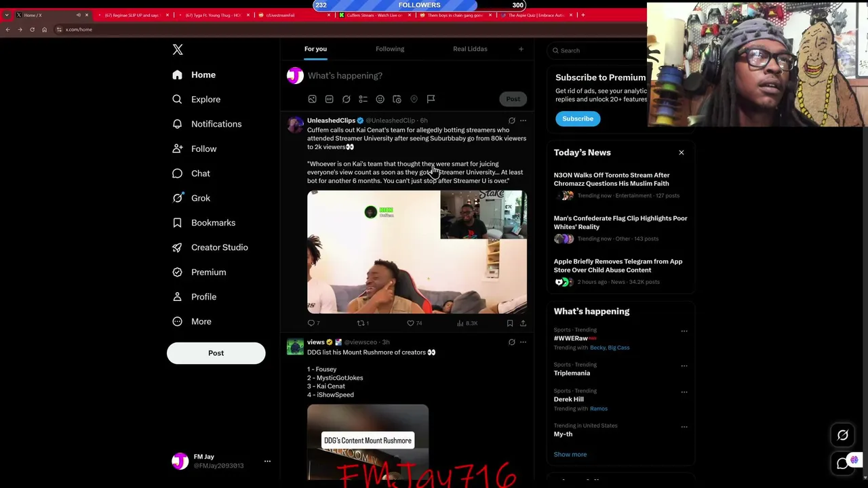Image resolution: width=868 pixels, height=488 pixels.
Task: Switch to the r/LivestreamFail browser tab
Action: tap(292, 15)
